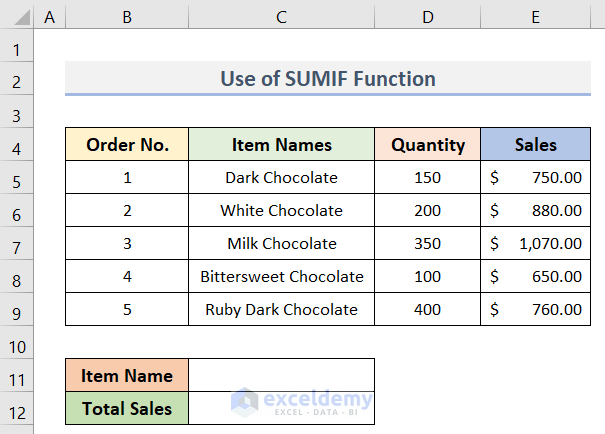
Task: Click empty cell next to Total Sales
Action: 281,409
